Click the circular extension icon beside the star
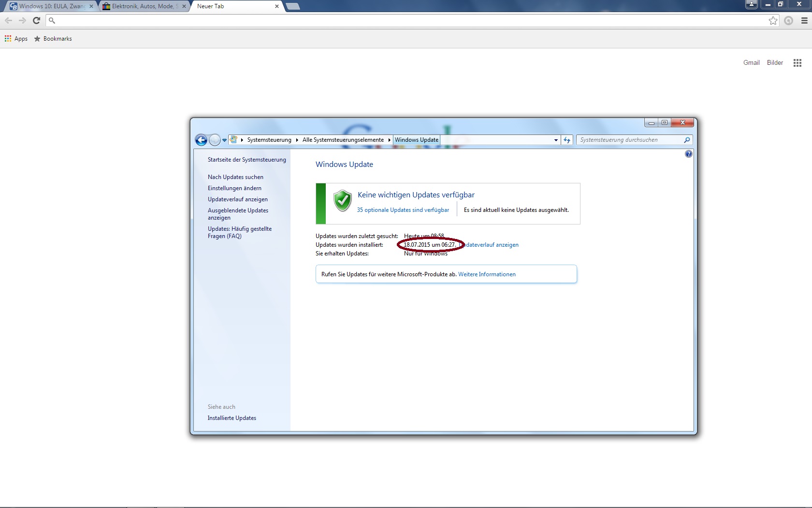 (x=789, y=20)
